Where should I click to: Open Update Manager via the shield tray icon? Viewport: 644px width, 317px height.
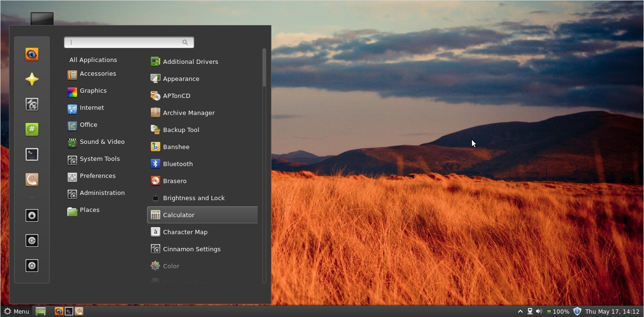coord(577,311)
